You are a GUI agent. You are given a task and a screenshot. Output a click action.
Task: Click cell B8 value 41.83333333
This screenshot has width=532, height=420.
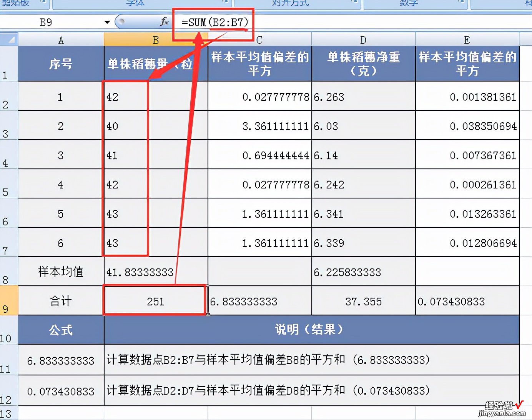coord(156,272)
